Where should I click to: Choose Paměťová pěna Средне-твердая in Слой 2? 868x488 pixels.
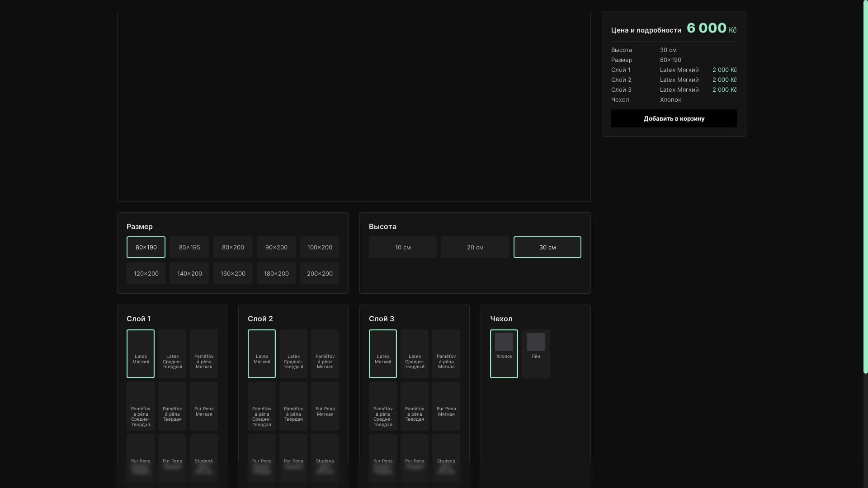pos(262,406)
